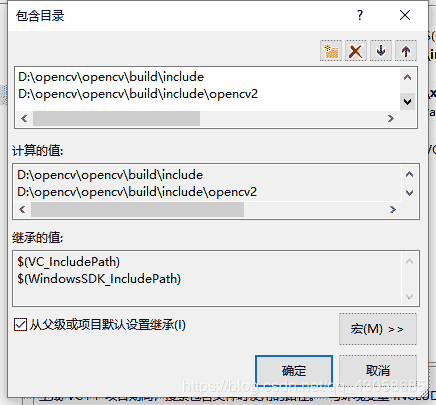This screenshot has height=405, width=436.
Task: Click the down scroll arrow of the 计算的值 box
Action: pyautogui.click(x=409, y=193)
